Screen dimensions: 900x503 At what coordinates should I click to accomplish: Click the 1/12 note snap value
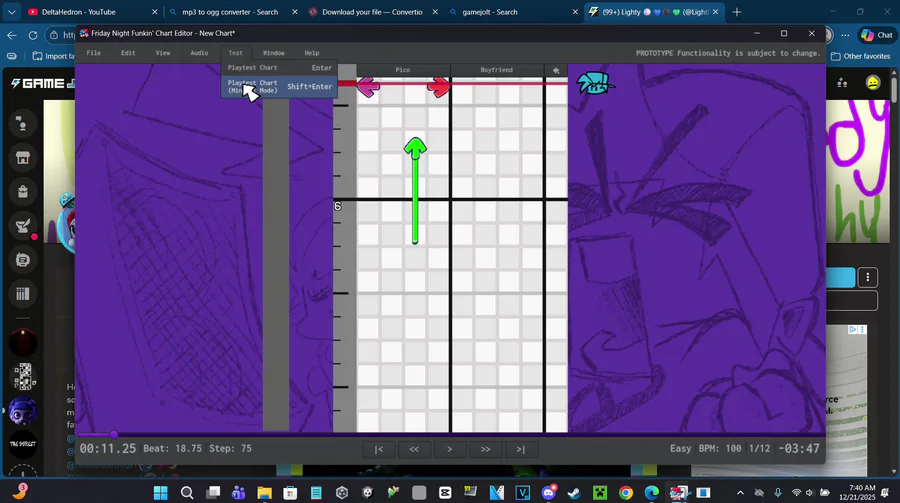click(759, 448)
